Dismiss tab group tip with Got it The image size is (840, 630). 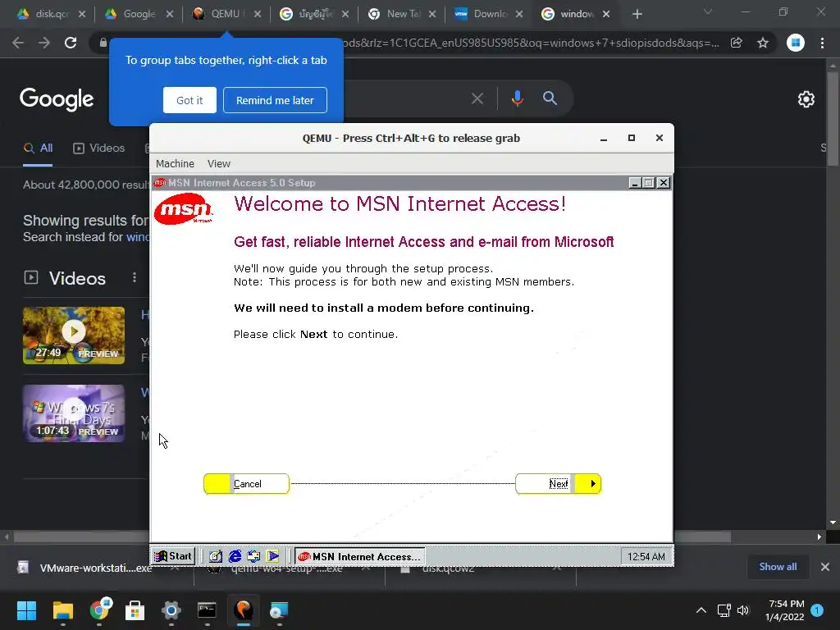[189, 100]
